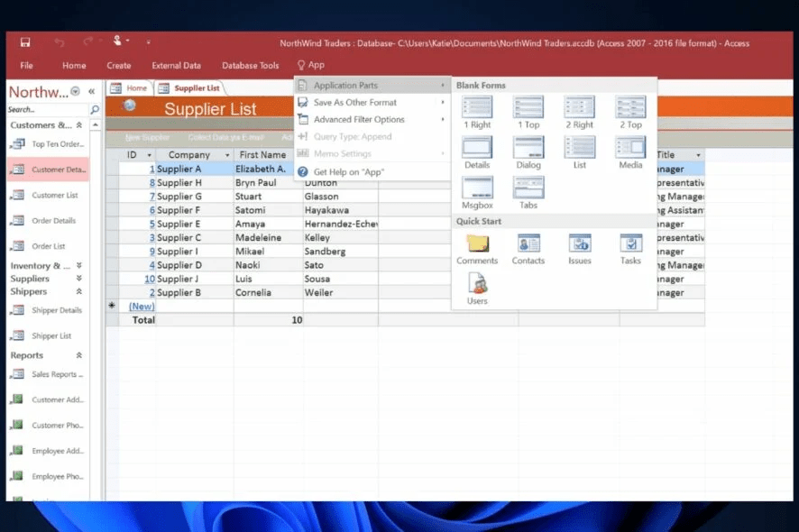This screenshot has height=532, width=799.
Task: Open the Company column dropdown arrow
Action: 226,155
